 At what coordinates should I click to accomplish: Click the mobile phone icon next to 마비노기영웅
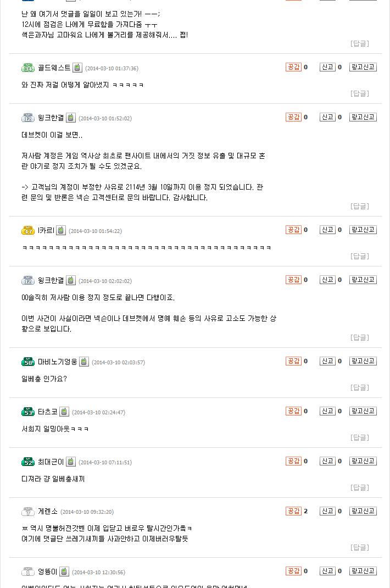coord(84,362)
